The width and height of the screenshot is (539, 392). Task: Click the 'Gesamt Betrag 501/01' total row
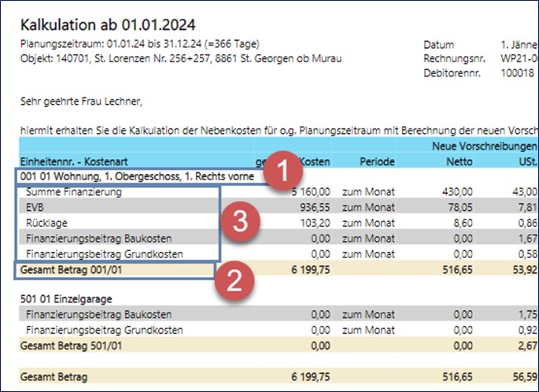[70, 345]
